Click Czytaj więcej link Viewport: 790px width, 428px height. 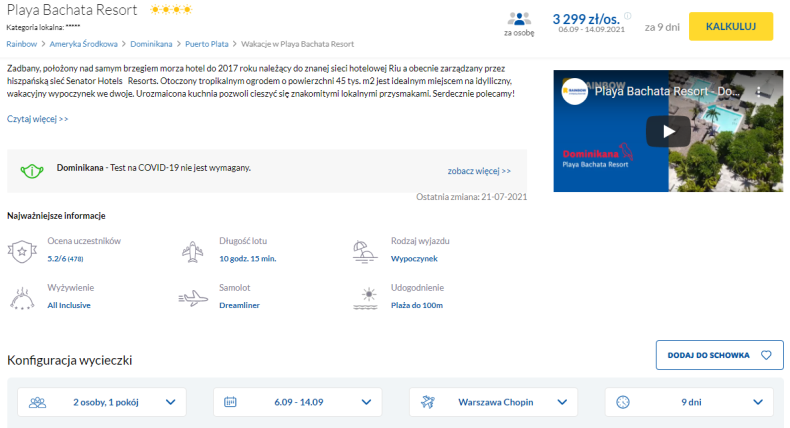pyautogui.click(x=37, y=119)
